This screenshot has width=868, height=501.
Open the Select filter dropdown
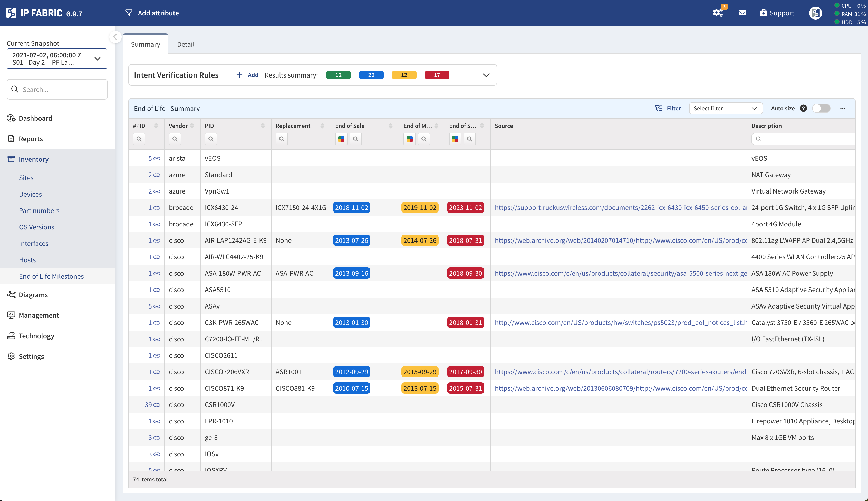[726, 108]
